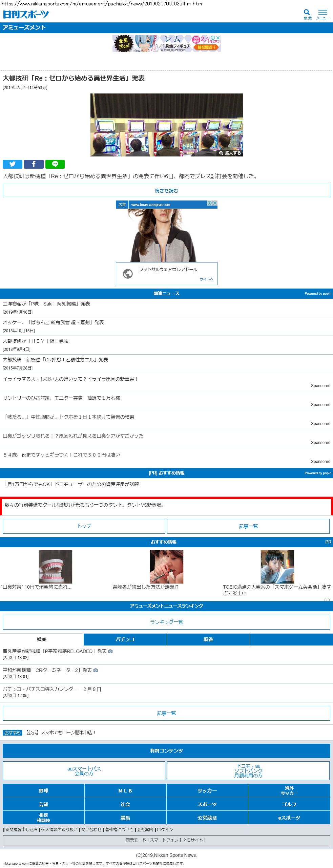
Task: Click the Nikkan Sports logo
Action: tap(26, 14)
